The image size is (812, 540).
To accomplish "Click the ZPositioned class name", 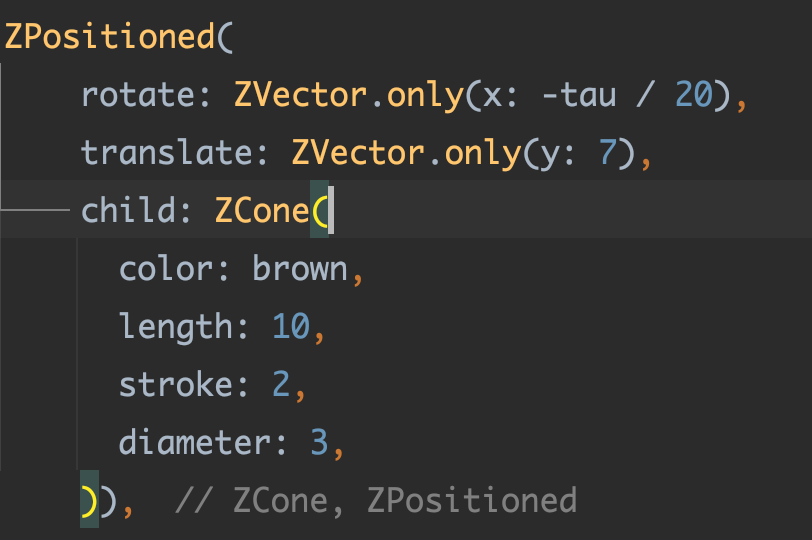I will pos(109,37).
